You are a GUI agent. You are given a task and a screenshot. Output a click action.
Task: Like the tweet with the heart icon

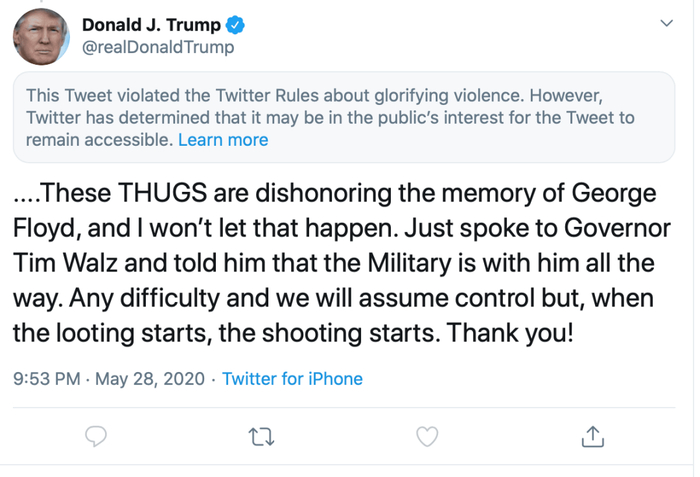pyautogui.click(x=427, y=437)
